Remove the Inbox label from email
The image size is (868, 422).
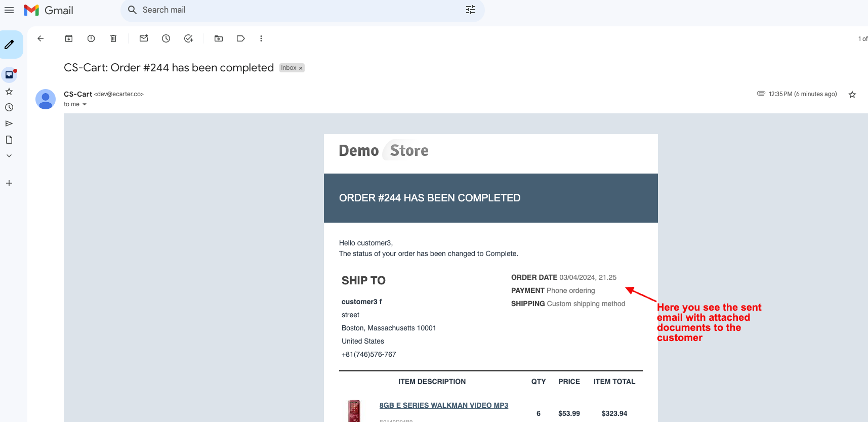(x=301, y=68)
